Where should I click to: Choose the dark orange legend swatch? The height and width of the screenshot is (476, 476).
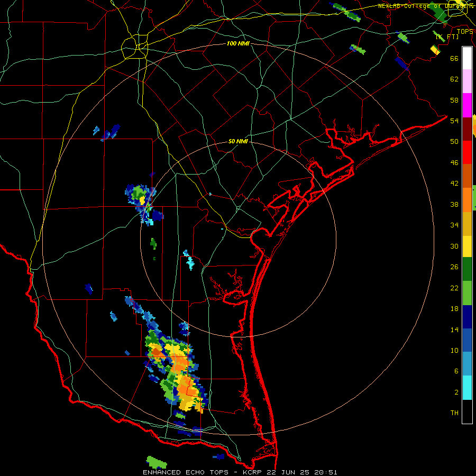click(467, 176)
